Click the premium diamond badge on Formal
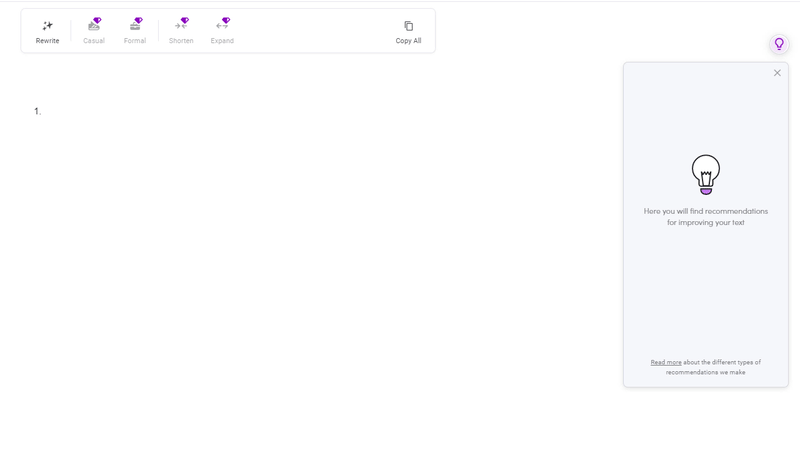 pos(138,21)
